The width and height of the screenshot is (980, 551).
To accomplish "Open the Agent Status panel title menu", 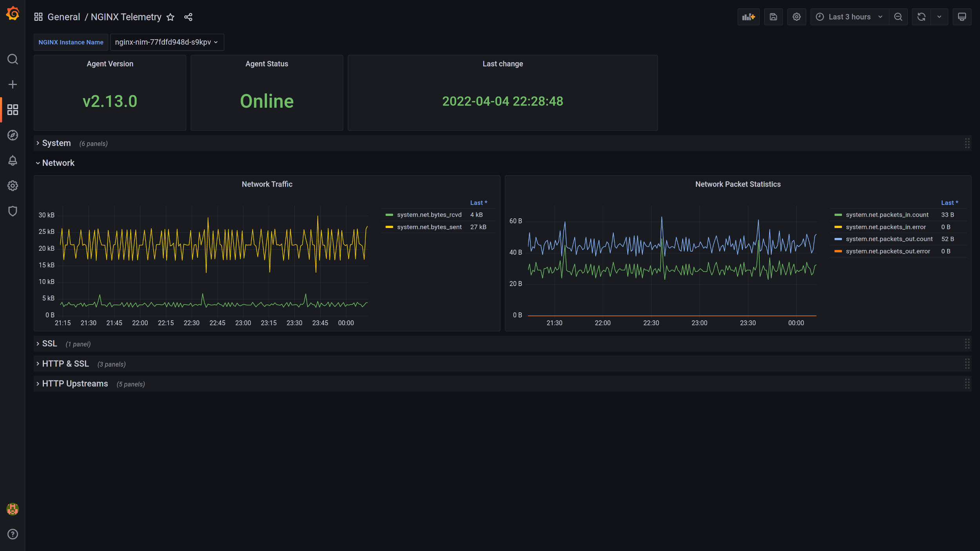I will pyautogui.click(x=267, y=64).
